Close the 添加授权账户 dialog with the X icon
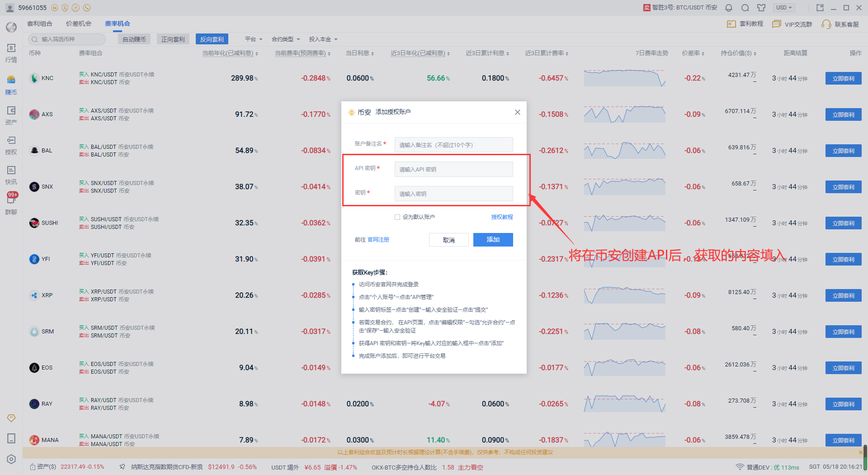The width and height of the screenshot is (868, 475). tap(518, 112)
